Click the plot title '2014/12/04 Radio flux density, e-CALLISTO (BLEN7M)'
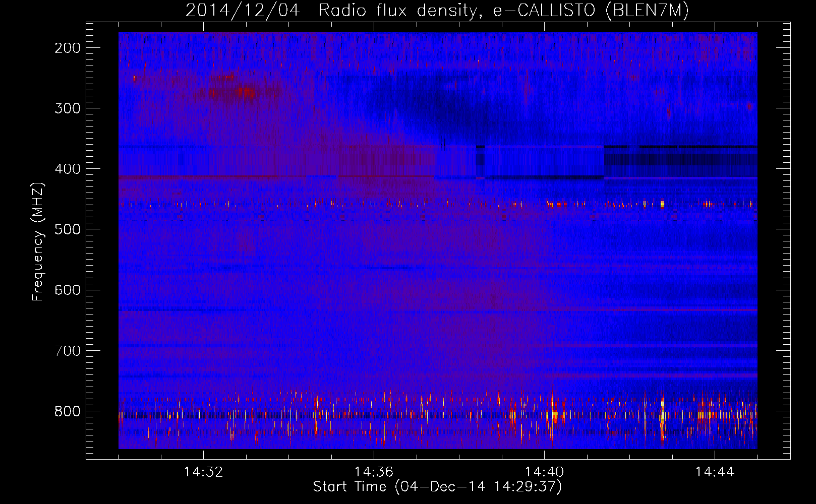Viewport: 816px width, 504px height. pyautogui.click(x=437, y=11)
